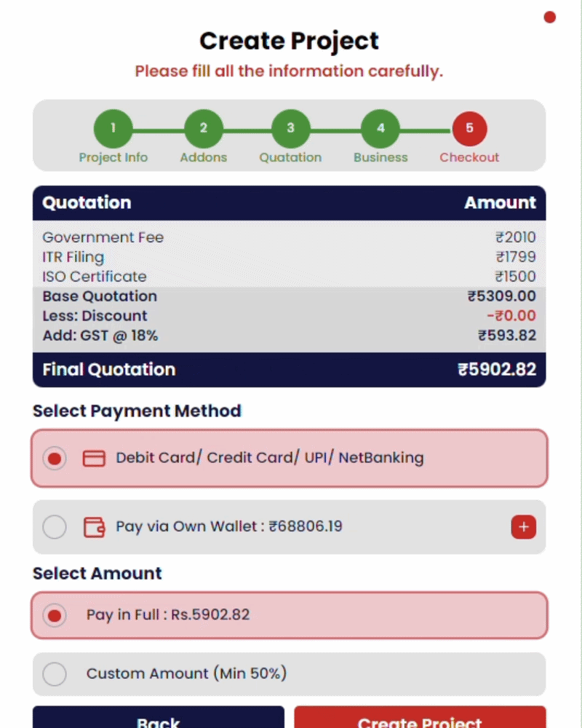Click the Back button
The image size is (582, 728).
point(159,717)
